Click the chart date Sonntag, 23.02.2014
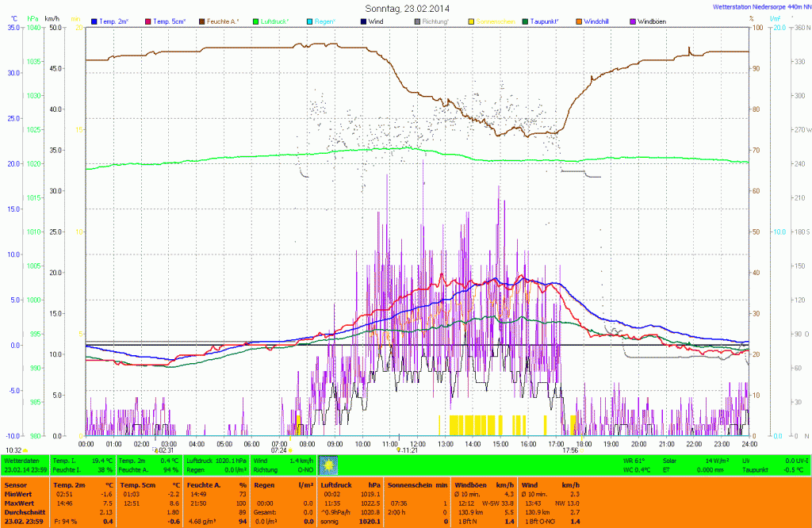 click(x=405, y=8)
